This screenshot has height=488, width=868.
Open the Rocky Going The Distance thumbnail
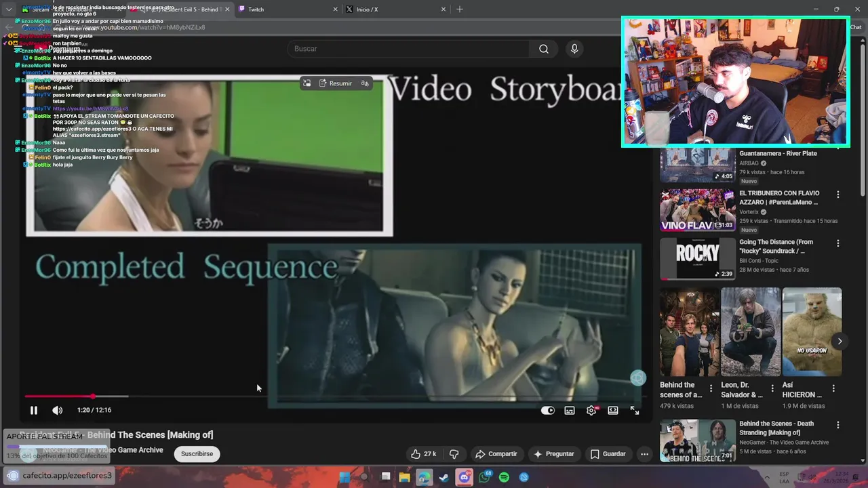point(698,258)
